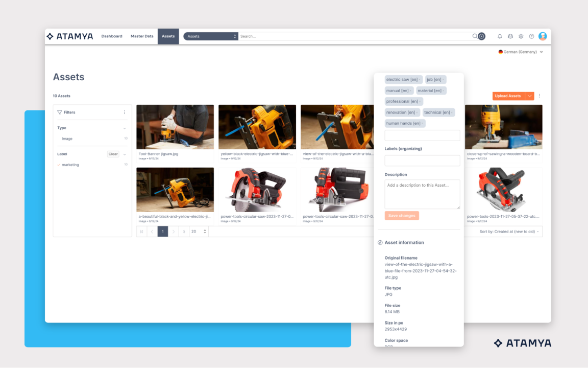Remove the 'renovation [en]' tag
Viewport: 588px width, 368px height.
417,112
